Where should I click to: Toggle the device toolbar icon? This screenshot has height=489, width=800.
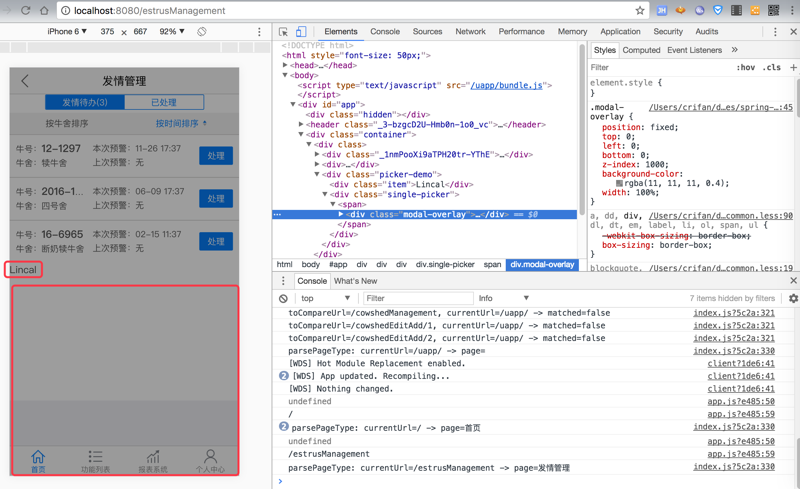[301, 32]
